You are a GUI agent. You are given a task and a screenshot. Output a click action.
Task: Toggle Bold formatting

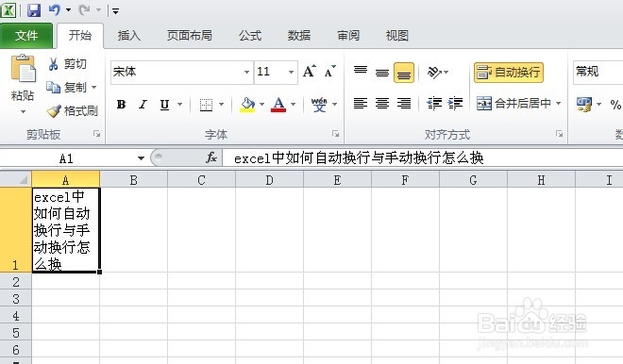tap(121, 105)
